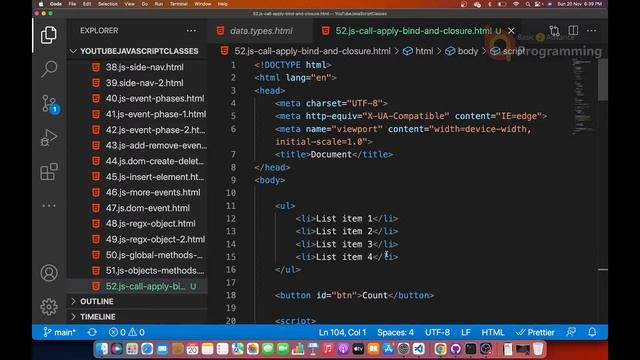Click the Open Changes compare icon
This screenshot has width=640, height=360.
point(554,31)
